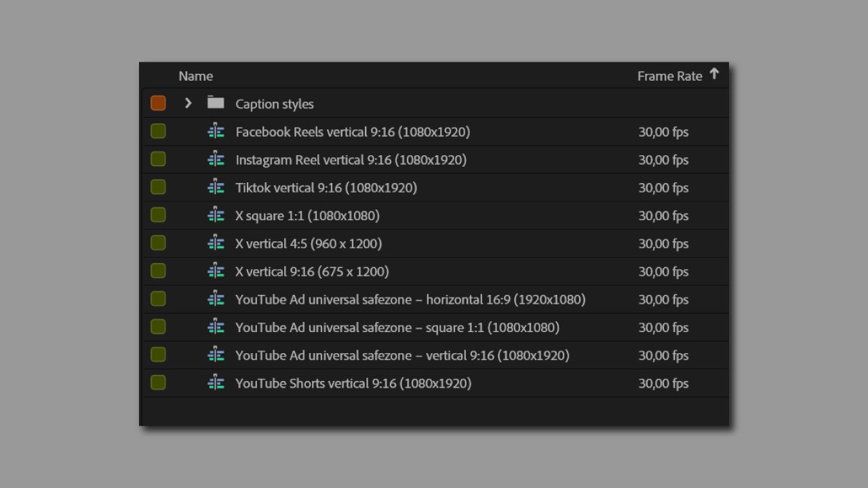Screen dimensions: 868x488
Task: Sort by the Name column header
Action: (195, 76)
